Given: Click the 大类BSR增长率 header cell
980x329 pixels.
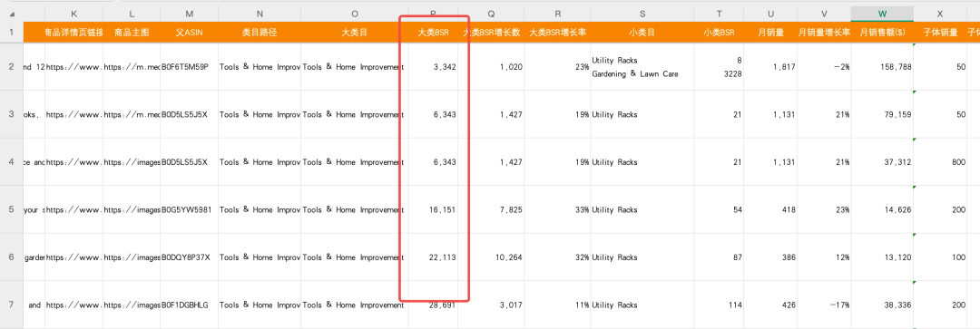Looking at the screenshot, I should (x=557, y=33).
